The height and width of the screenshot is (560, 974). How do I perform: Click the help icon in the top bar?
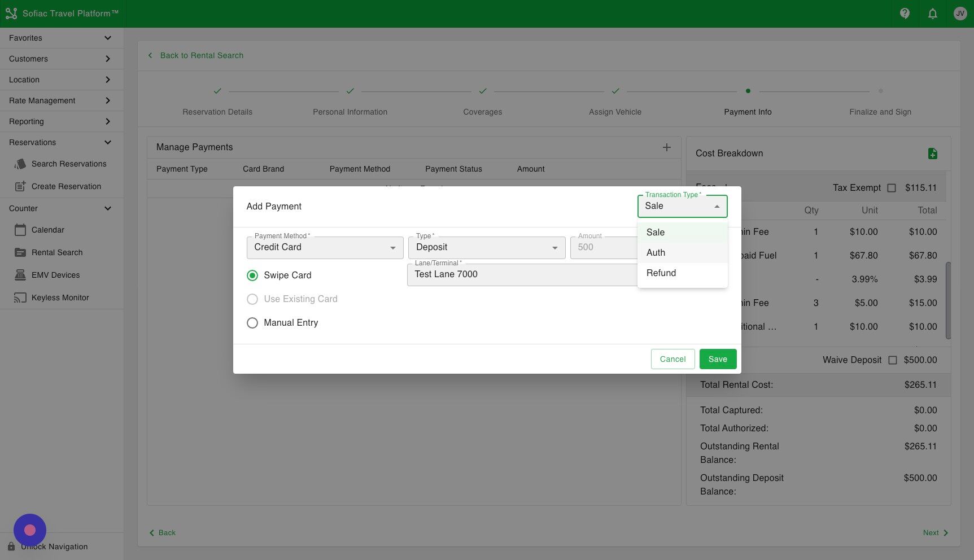tap(904, 13)
